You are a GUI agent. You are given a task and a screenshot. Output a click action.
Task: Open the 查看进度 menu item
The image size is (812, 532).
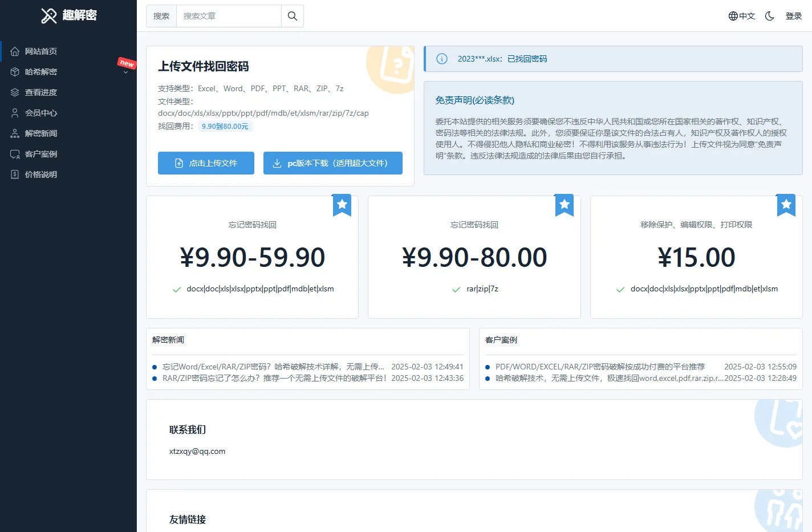click(68, 92)
